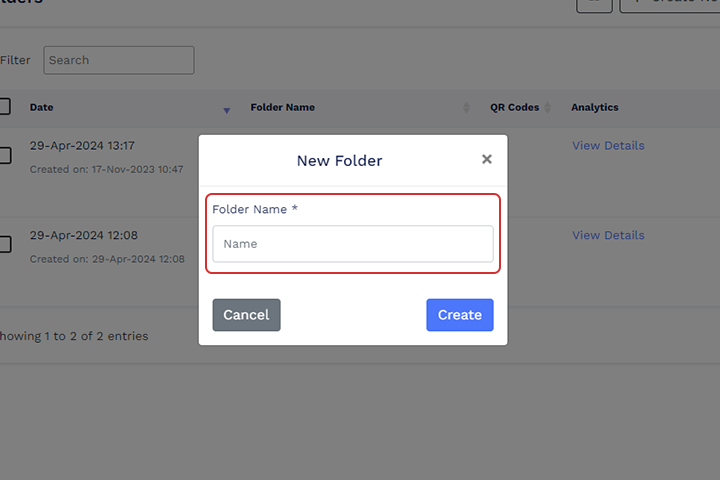Image resolution: width=720 pixels, height=480 pixels.
Task: Sort table by Date column arrow
Action: [x=226, y=110]
